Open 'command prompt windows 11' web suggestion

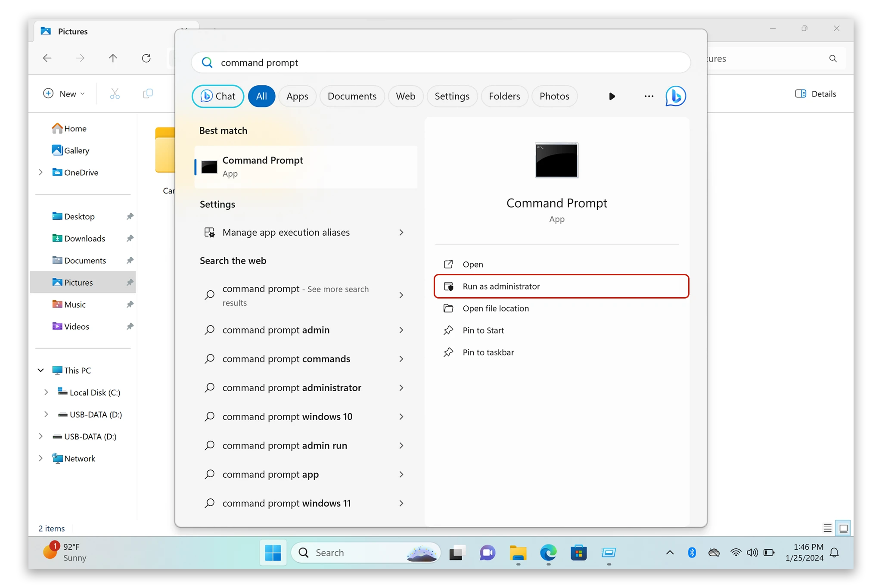point(306,503)
